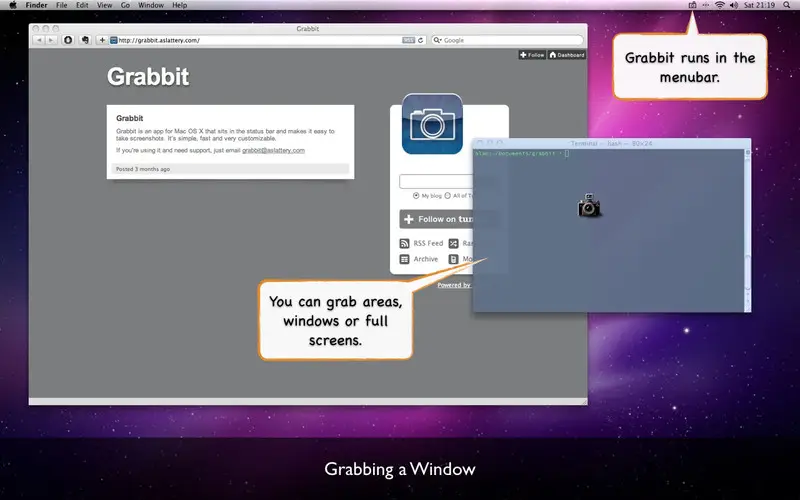Click the RSS badge in the address bar
The height and width of the screenshot is (500, 800).
408,40
